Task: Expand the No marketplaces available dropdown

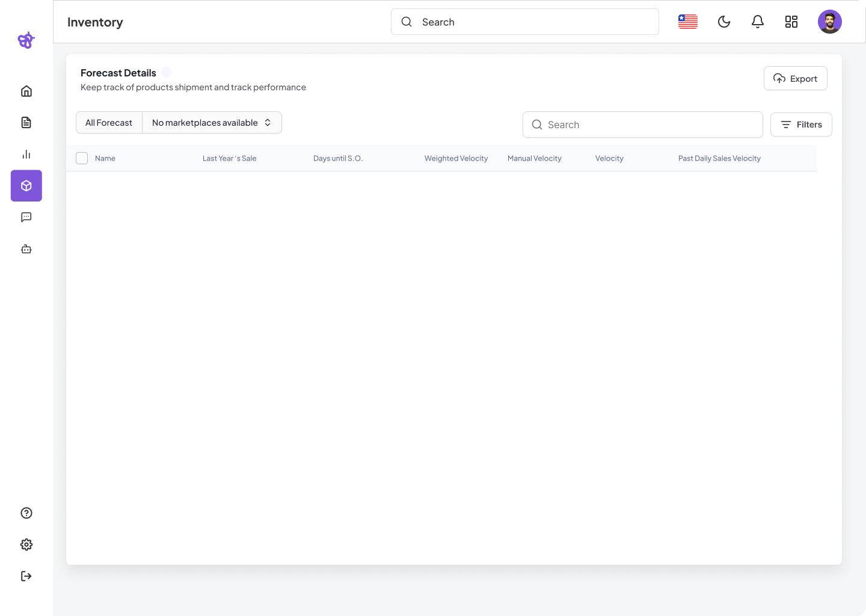Action: [212, 123]
